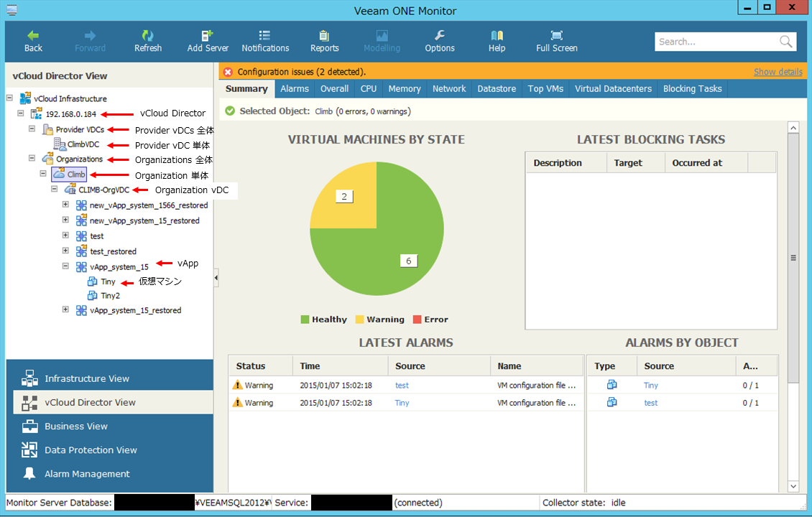Sort Blocking Tasks by Occurred at column
Screen dimensions: 812x517
coord(706,162)
